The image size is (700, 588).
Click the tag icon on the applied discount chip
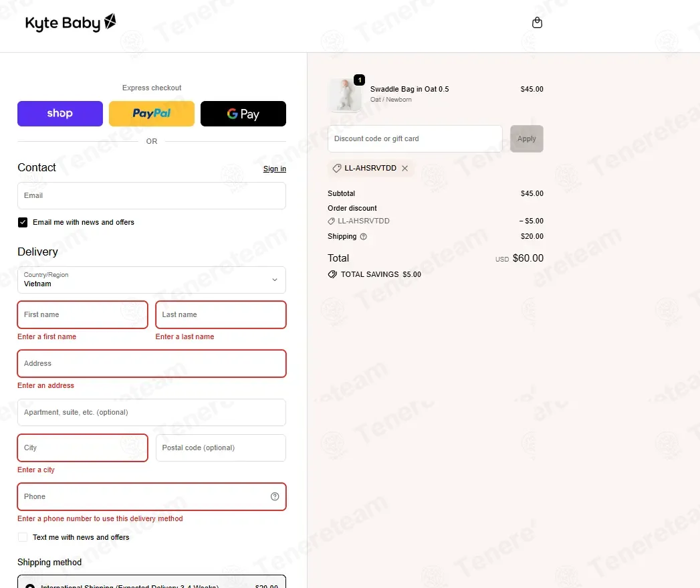[337, 168]
